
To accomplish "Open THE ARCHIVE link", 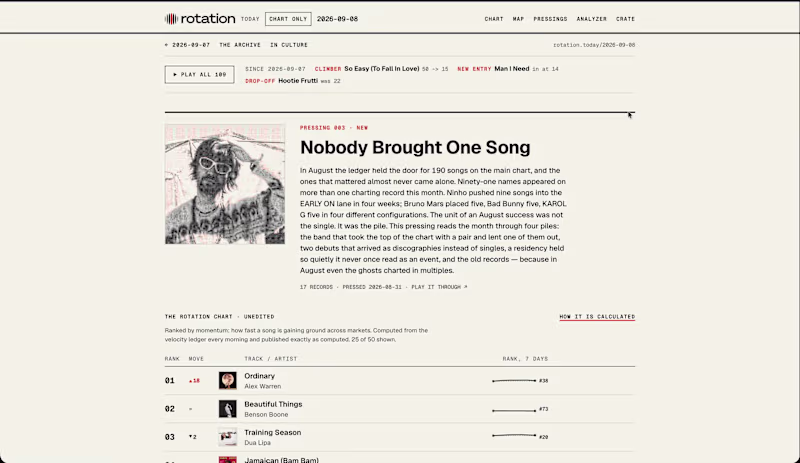I will point(240,45).
